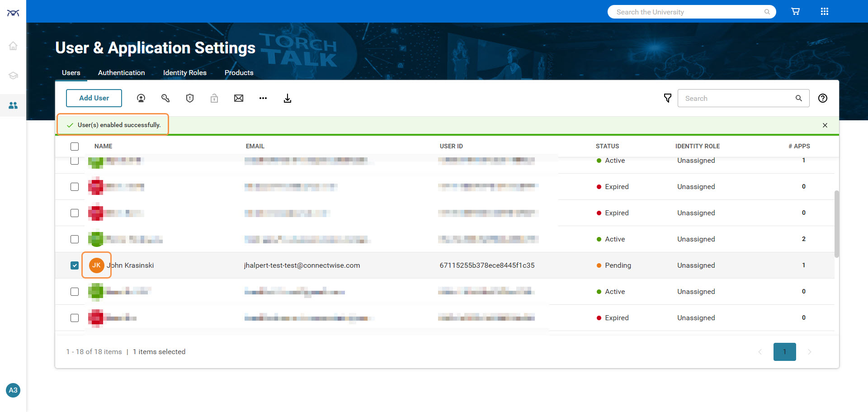868x412 pixels.
Task: Dismiss the enabled successfully notification
Action: [x=825, y=125]
